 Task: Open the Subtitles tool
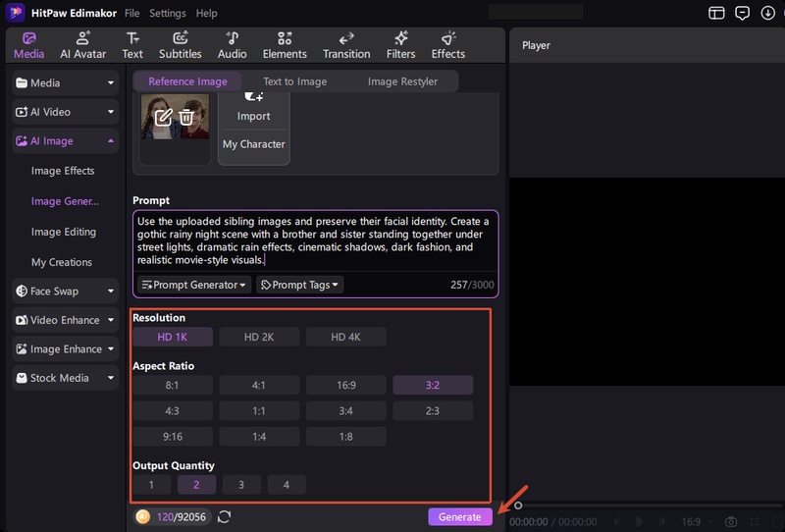click(181, 45)
